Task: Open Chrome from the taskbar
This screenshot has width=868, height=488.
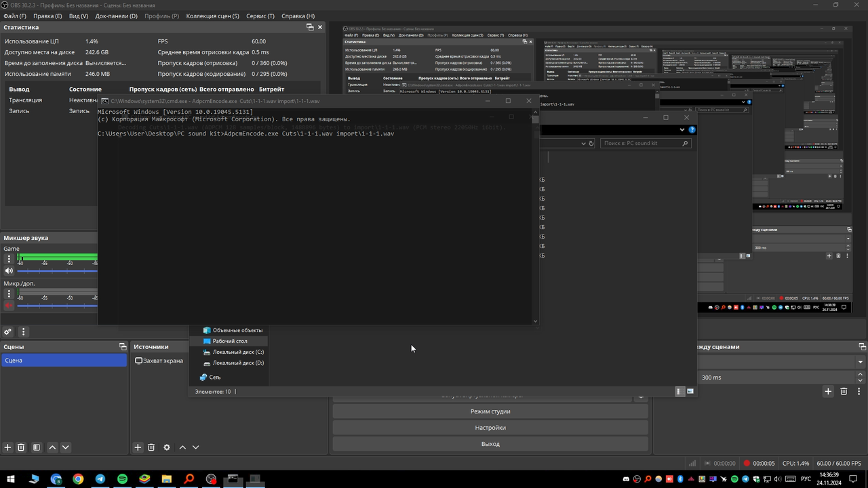Action: (78, 479)
